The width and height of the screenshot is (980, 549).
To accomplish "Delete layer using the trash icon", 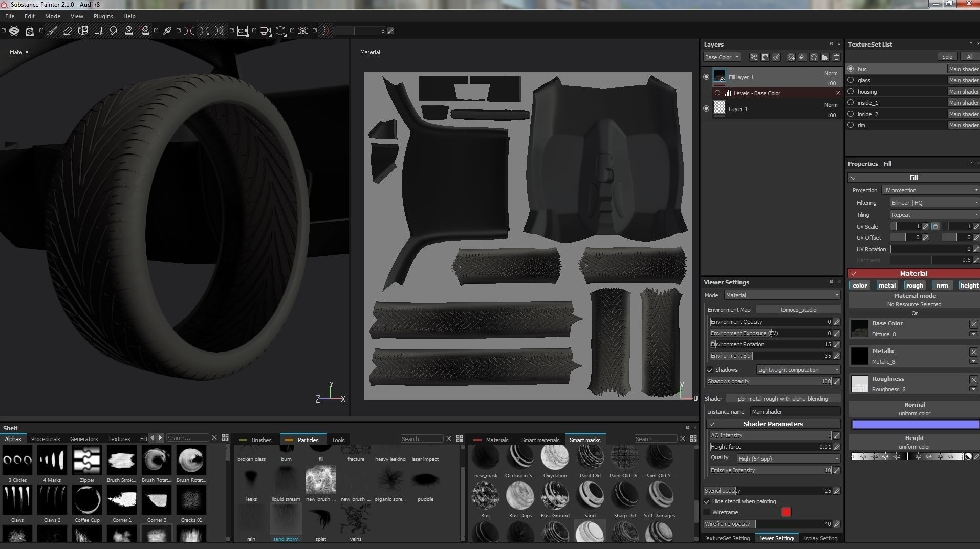I will pos(836,57).
